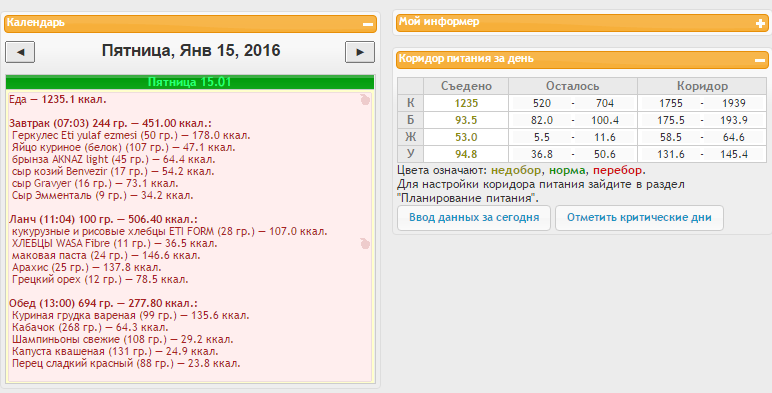Click Сыр Эмменталь entry

pyautogui.click(x=102, y=196)
